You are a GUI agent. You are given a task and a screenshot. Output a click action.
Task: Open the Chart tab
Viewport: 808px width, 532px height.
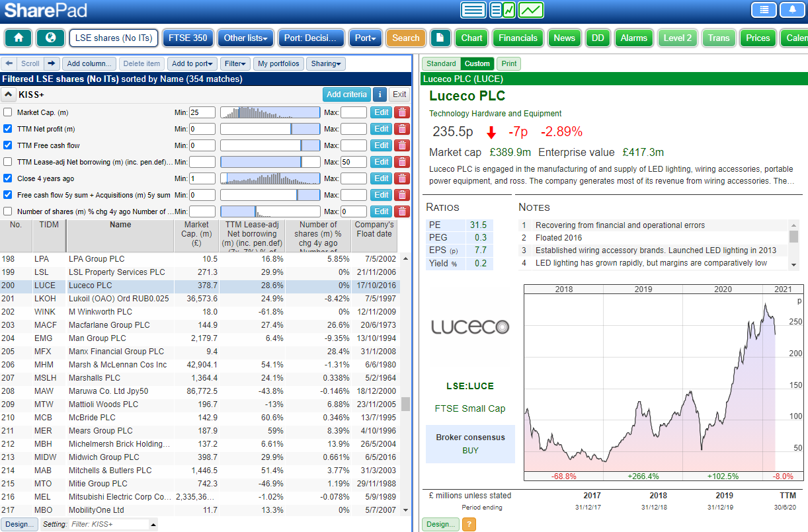tap(471, 38)
